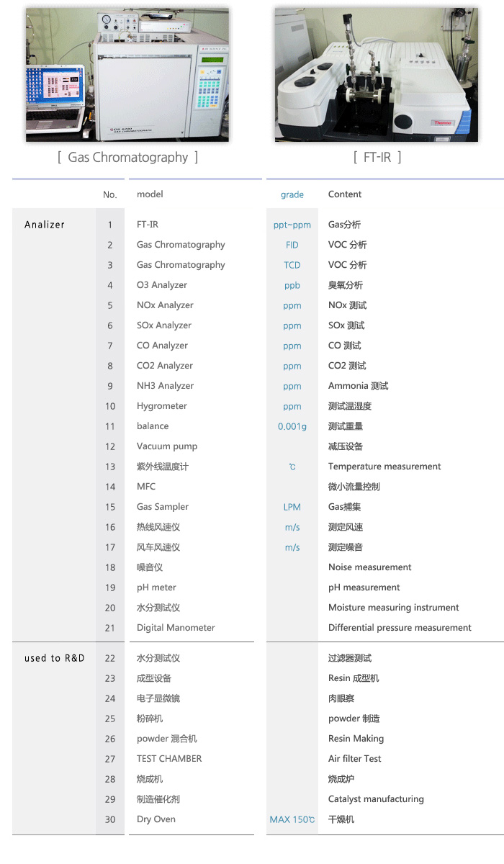This screenshot has height=864, width=504.
Task: Click the FID grade for Gas Chromatography
Action: (x=292, y=245)
